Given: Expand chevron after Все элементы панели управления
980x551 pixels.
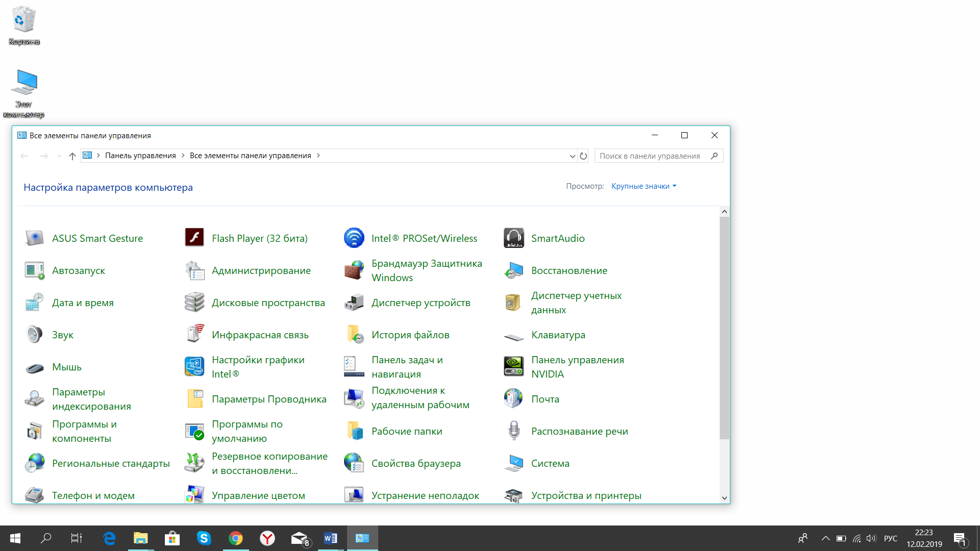Looking at the screenshot, I should click(318, 156).
